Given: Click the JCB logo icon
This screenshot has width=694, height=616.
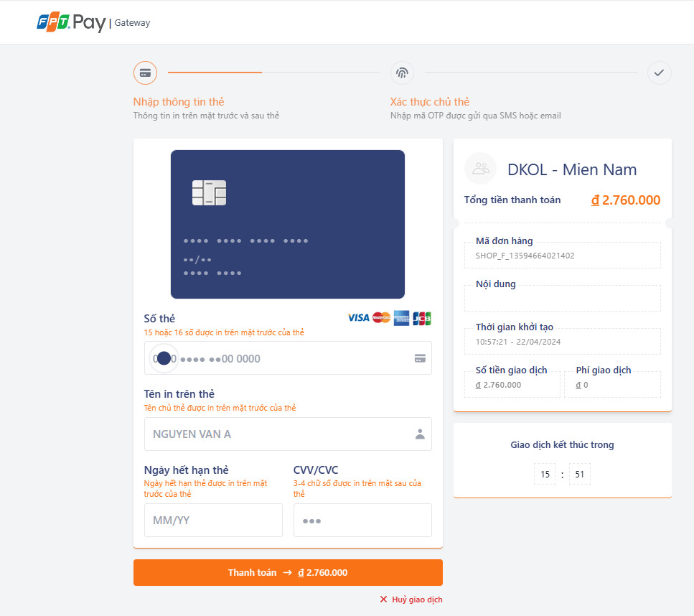Looking at the screenshot, I should 422,318.
